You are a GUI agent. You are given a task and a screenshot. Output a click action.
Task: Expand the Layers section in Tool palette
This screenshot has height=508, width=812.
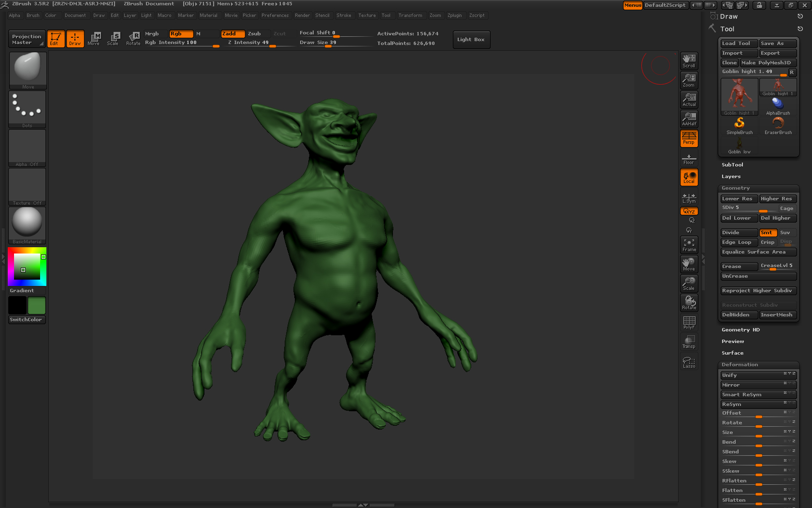[x=731, y=177]
